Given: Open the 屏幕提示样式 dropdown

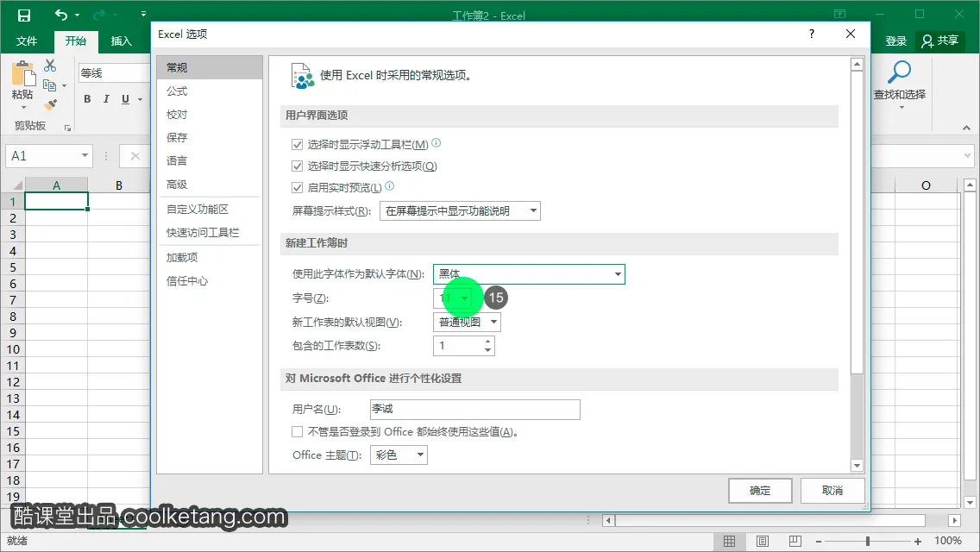Looking at the screenshot, I should pos(460,210).
